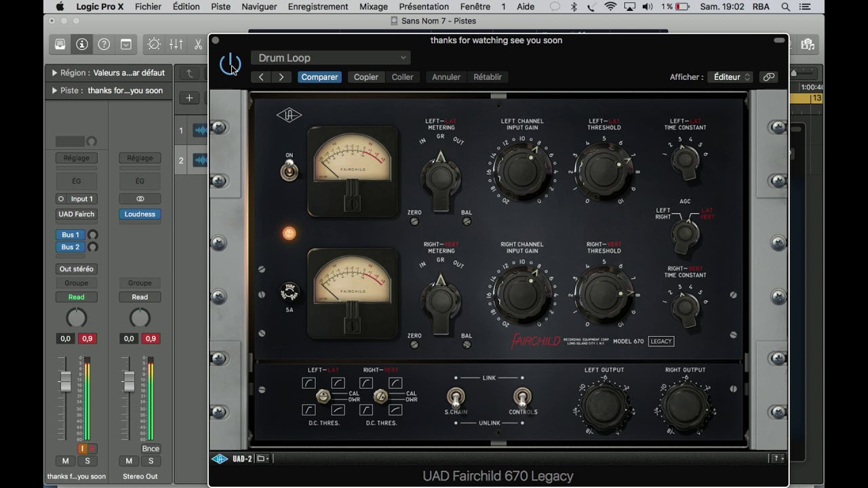Click the Bus 1 send slot

[71, 235]
